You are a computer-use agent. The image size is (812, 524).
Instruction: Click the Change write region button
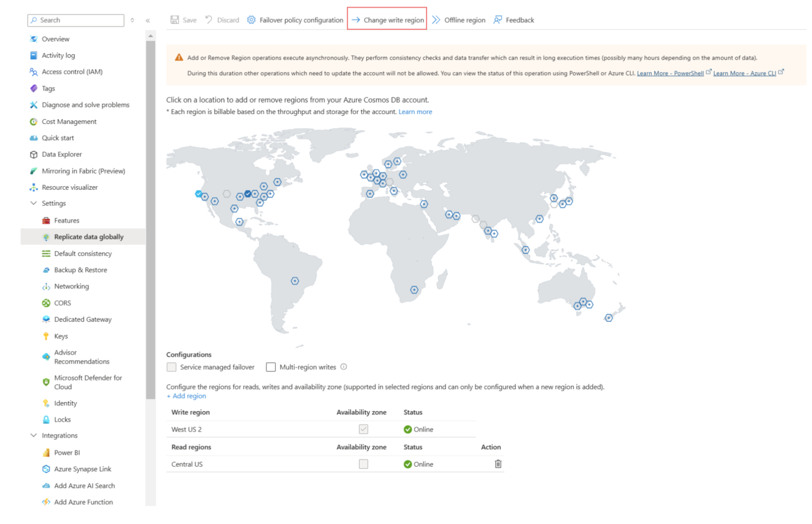pyautogui.click(x=387, y=20)
